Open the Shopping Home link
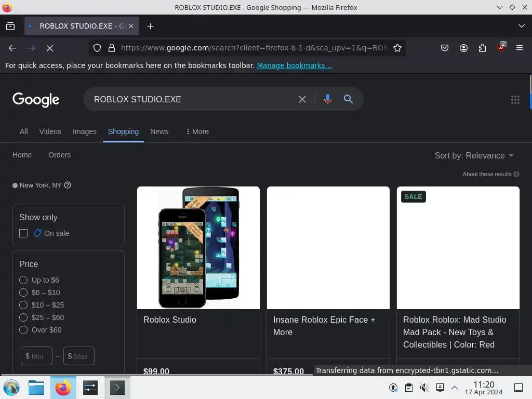 click(22, 155)
